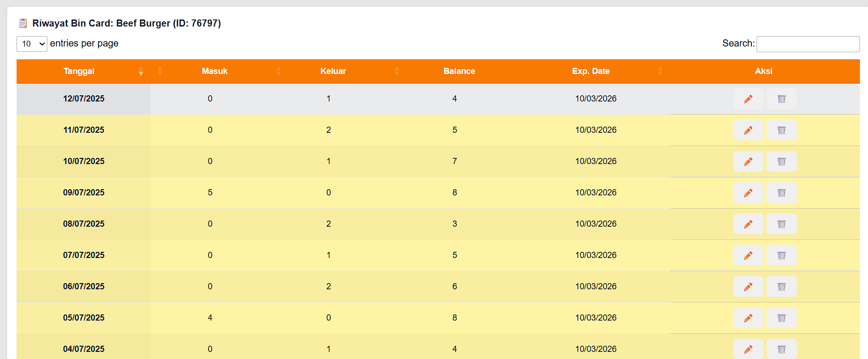
Task: Select the 09/07/2025 date cell
Action: click(x=83, y=193)
